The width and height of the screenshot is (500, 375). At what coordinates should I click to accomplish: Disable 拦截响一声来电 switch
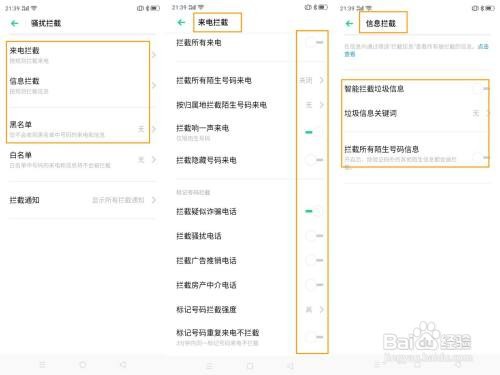(314, 132)
